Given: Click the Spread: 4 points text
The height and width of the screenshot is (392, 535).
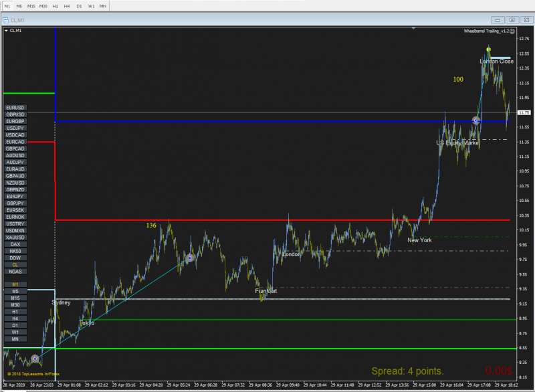Looking at the screenshot, I should [407, 371].
